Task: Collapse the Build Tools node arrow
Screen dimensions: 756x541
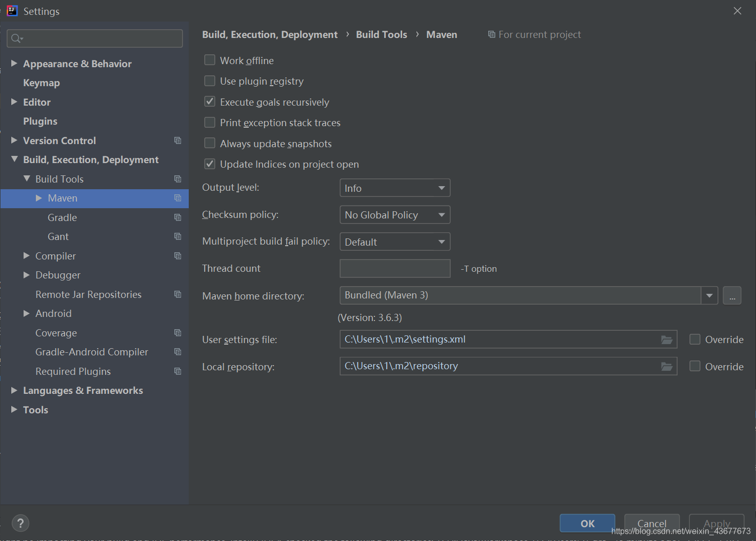Action: 27,179
